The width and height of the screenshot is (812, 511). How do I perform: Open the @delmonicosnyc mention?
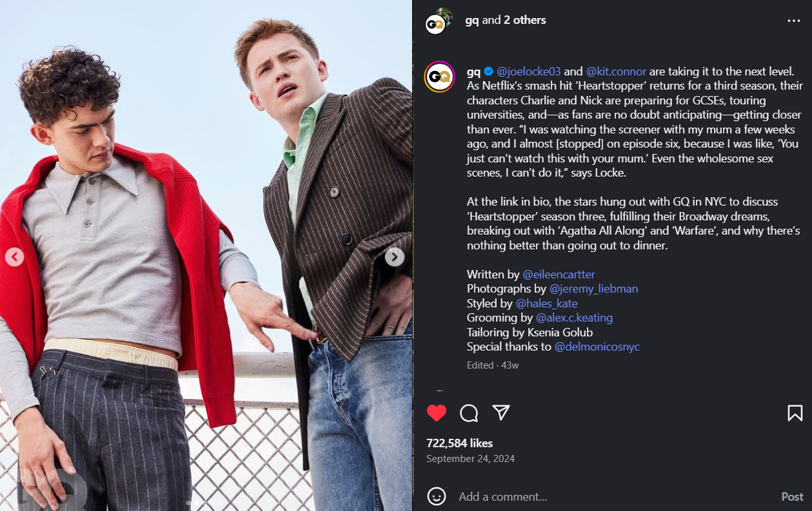[597, 347]
